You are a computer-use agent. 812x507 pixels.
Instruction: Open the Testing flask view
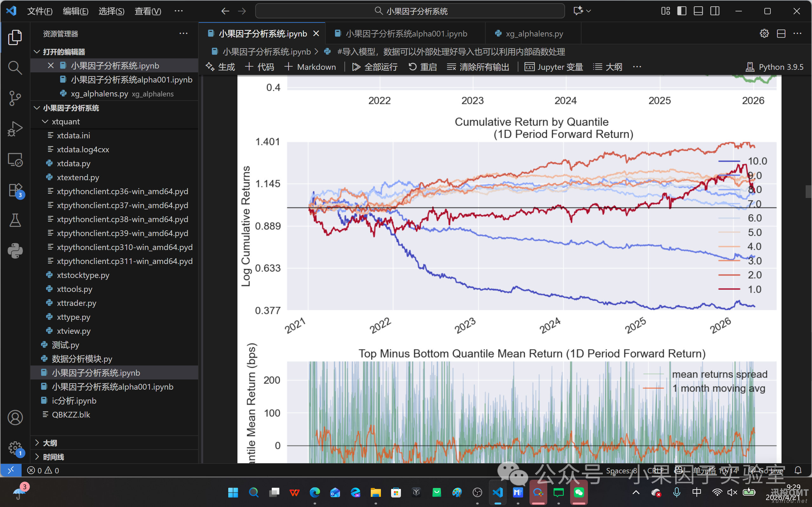tap(15, 220)
